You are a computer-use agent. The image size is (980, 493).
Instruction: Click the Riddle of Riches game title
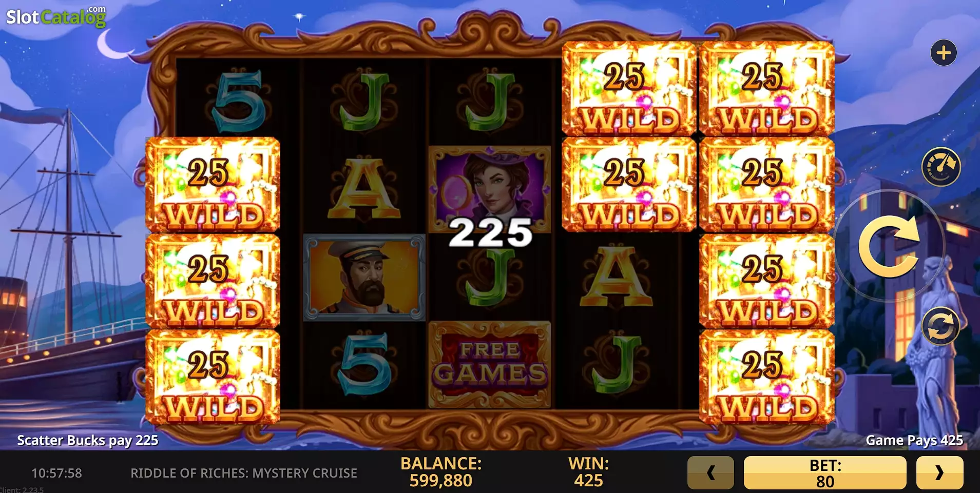(x=244, y=473)
